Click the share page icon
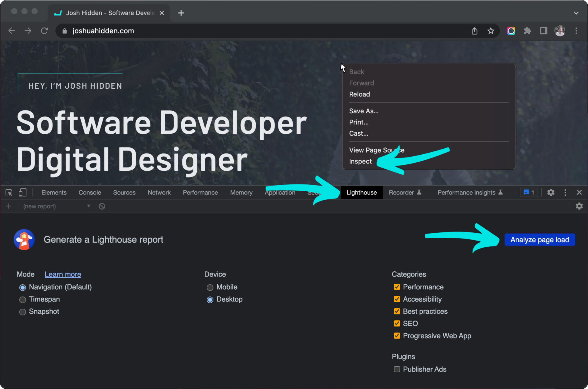Viewport: 588px width, 389px height. [474, 31]
